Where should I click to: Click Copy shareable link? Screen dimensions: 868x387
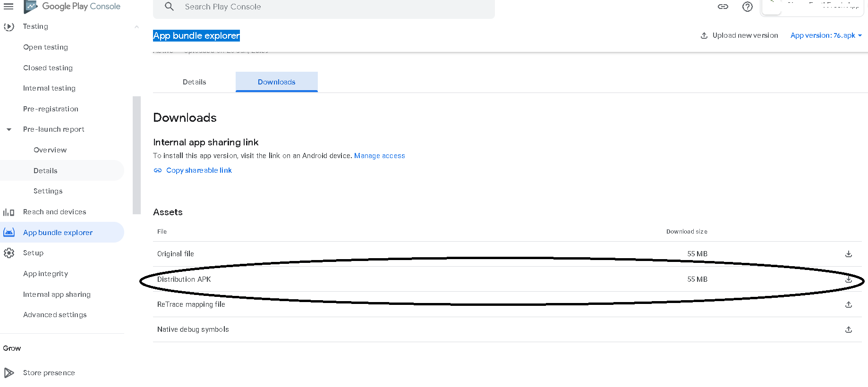click(x=199, y=170)
